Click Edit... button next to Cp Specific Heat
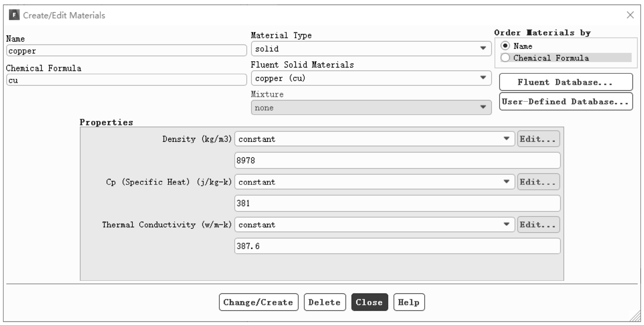Image resolution: width=644 pixels, height=325 pixels. pos(538,182)
